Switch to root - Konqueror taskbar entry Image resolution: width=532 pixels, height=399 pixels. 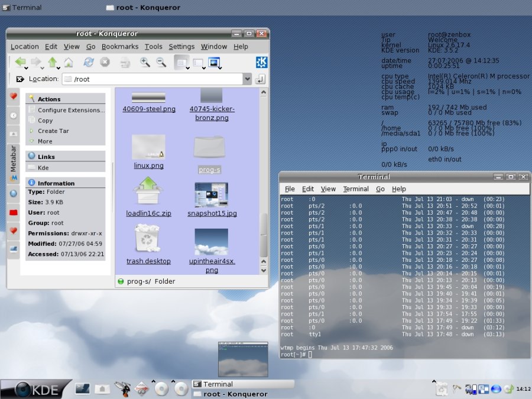tap(244, 394)
